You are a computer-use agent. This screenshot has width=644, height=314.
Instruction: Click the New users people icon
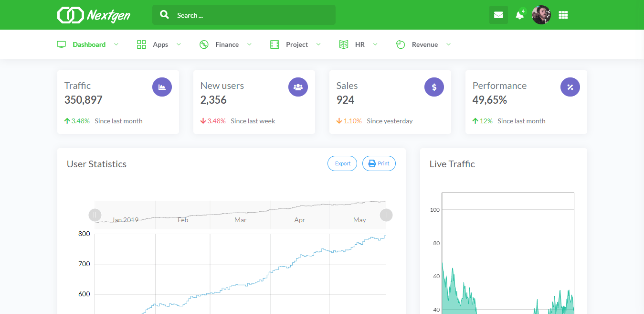click(298, 87)
